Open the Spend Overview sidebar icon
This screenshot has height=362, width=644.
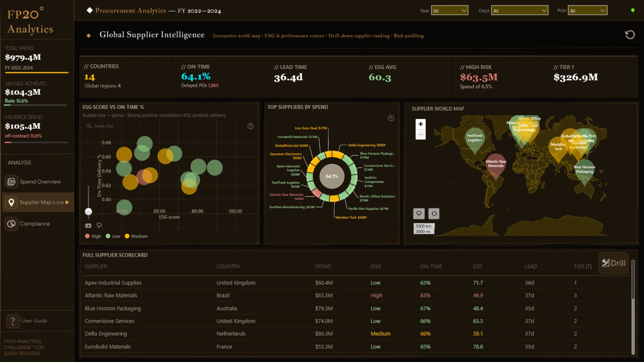pyautogui.click(x=11, y=182)
